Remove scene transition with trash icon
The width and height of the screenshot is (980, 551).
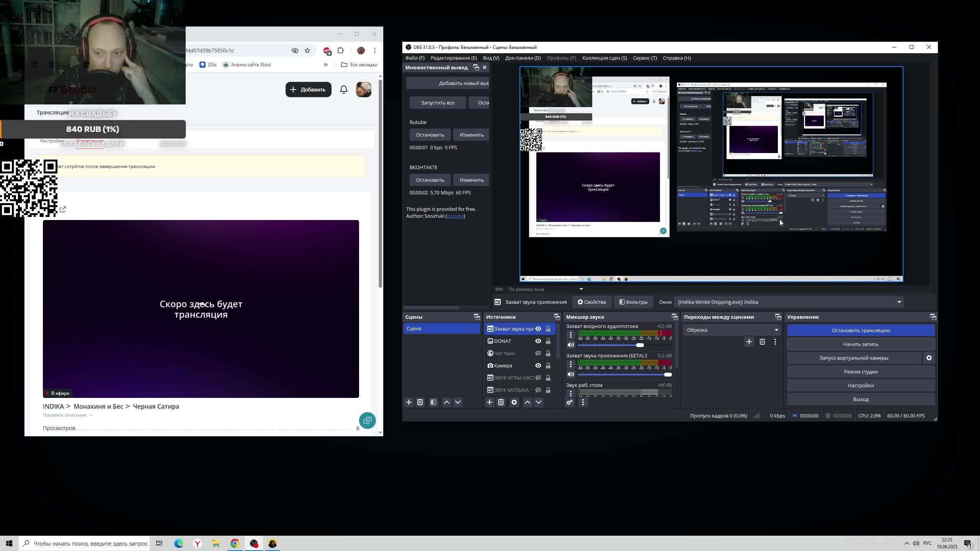click(x=762, y=342)
